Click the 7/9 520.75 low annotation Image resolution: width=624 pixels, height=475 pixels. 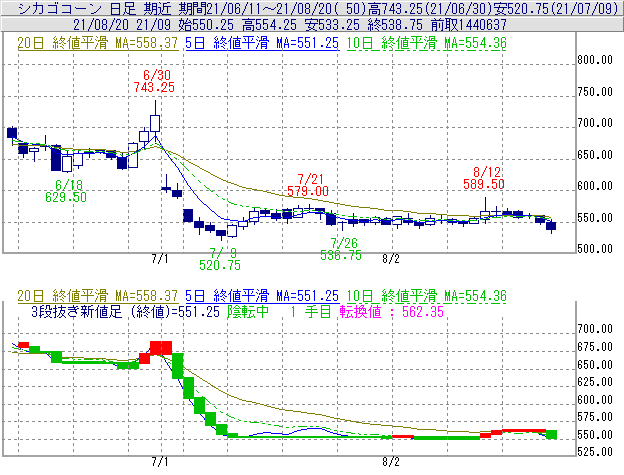(x=220, y=259)
